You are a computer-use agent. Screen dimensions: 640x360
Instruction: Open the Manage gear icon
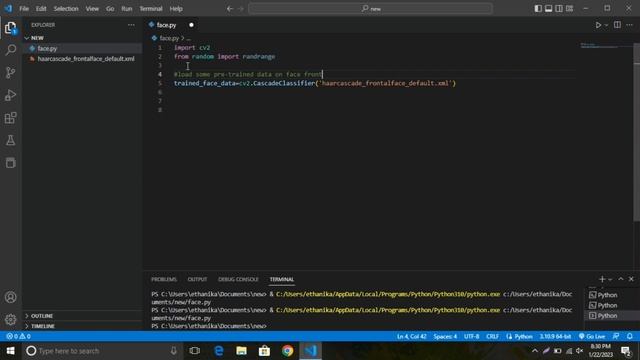[x=11, y=320]
